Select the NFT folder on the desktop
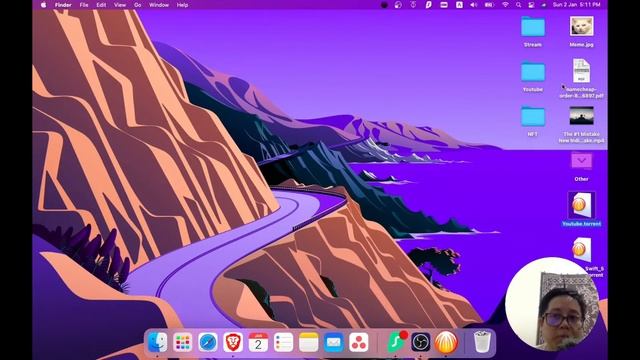 click(533, 117)
